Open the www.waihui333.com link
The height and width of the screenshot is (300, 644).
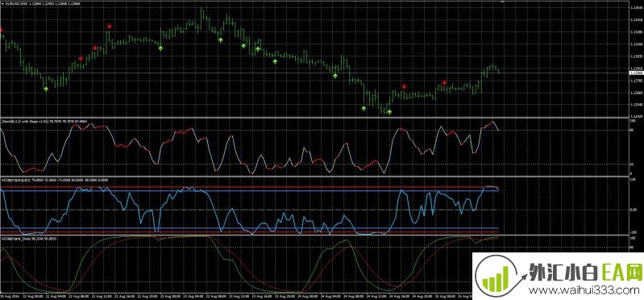coord(584,290)
